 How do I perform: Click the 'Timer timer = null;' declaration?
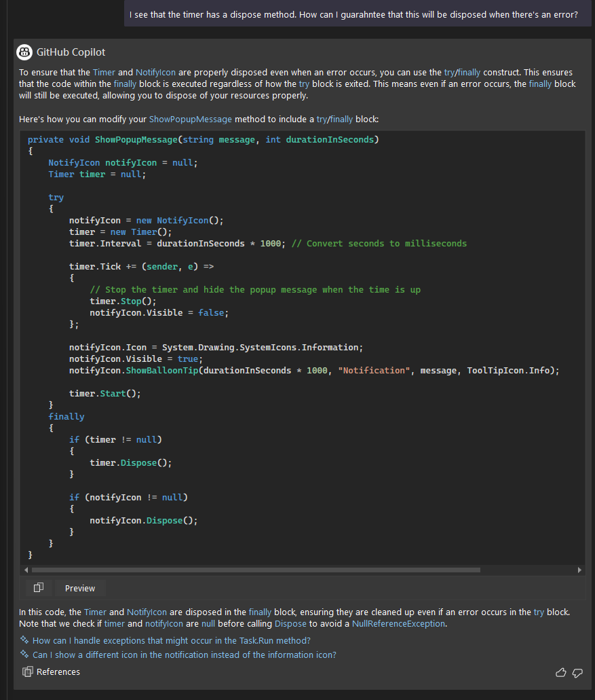click(x=97, y=174)
